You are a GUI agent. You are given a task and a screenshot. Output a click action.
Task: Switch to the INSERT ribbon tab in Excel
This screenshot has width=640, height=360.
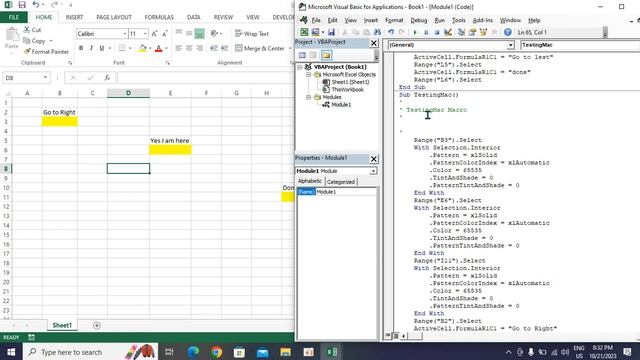(x=74, y=17)
